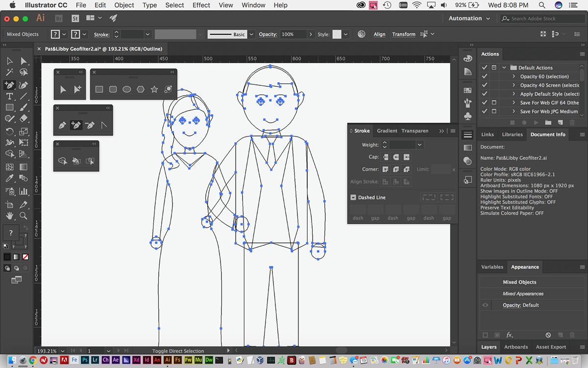Set paint to None swatch
This screenshot has width=588, height=368.
(25, 257)
